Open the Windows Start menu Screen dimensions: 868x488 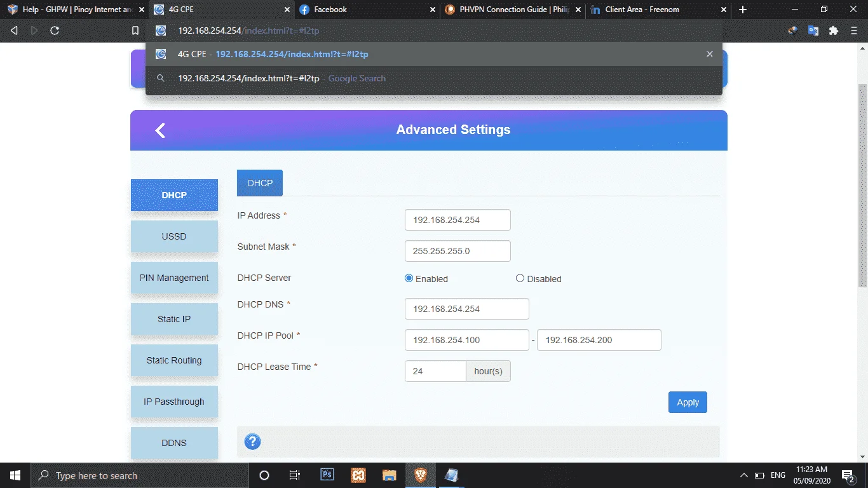point(15,475)
